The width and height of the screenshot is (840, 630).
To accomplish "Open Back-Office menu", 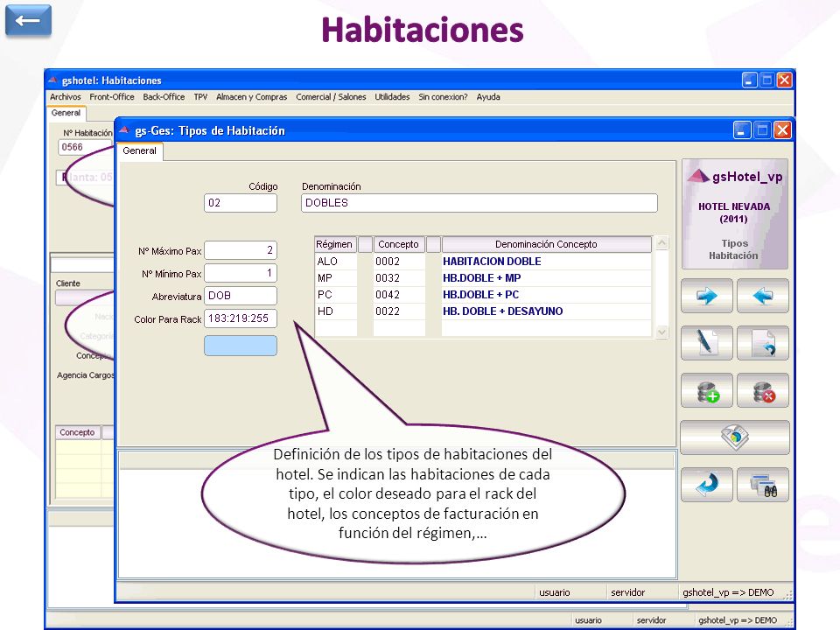I will click(164, 97).
